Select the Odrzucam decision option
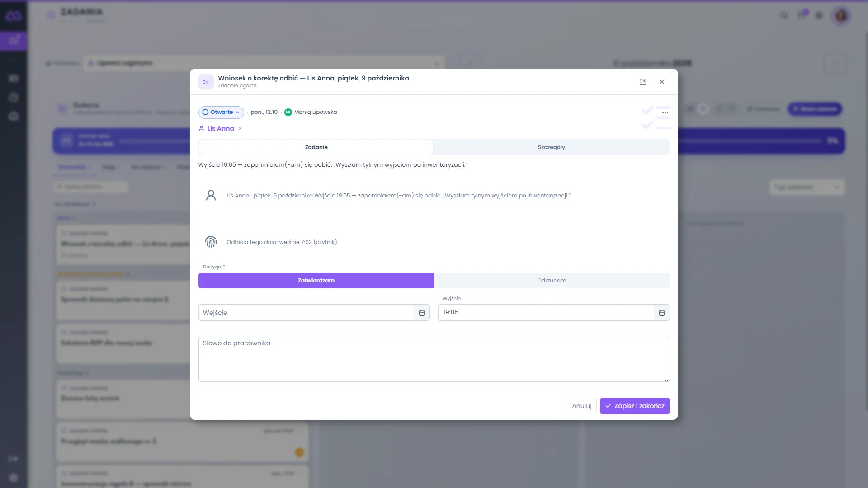 click(552, 281)
